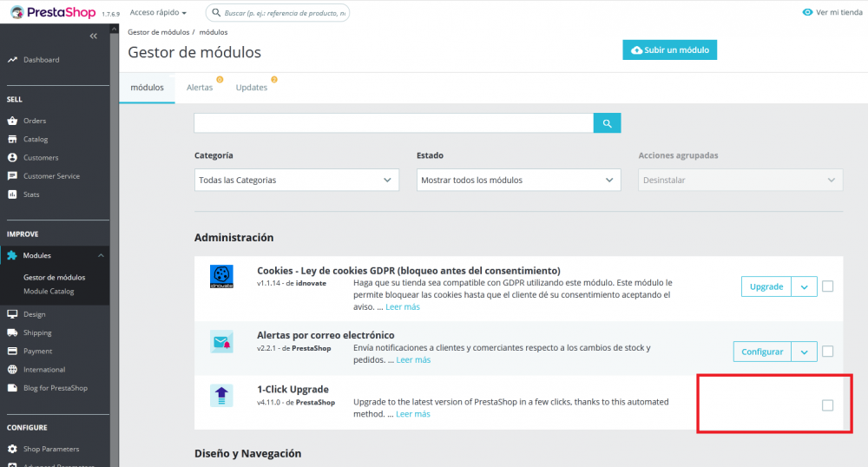Image resolution: width=868 pixels, height=467 pixels.
Task: Click the International globe icon
Action: [12, 370]
